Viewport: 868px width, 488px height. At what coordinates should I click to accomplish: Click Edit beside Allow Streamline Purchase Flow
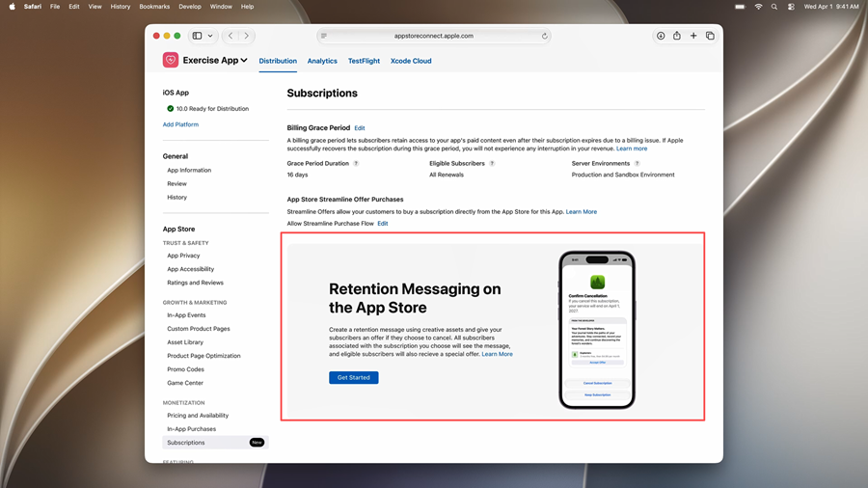383,224
